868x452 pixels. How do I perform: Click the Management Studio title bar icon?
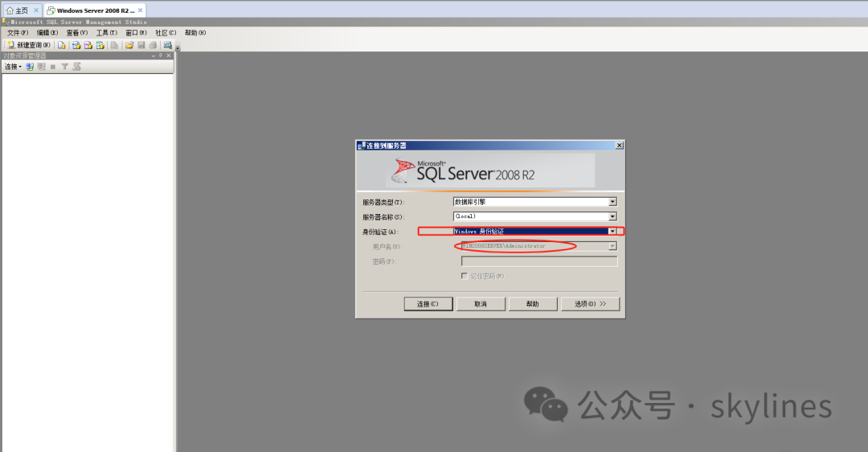[6, 23]
